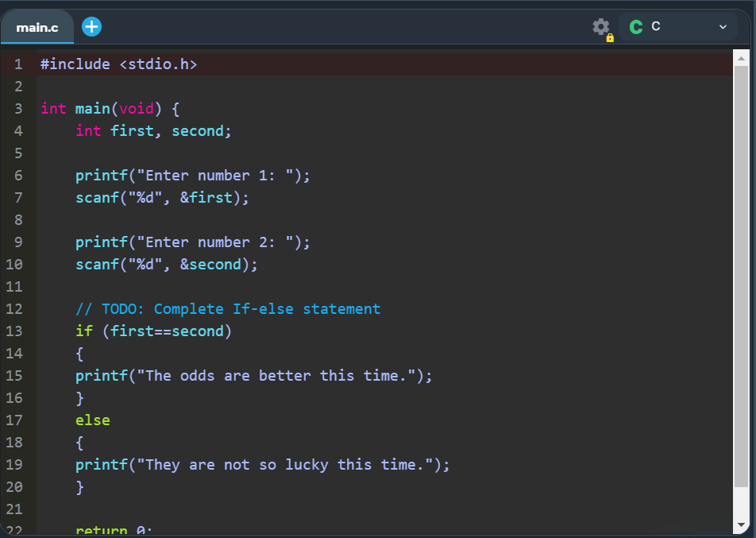
Task: Click line number 1 in the gutter
Action: point(18,64)
